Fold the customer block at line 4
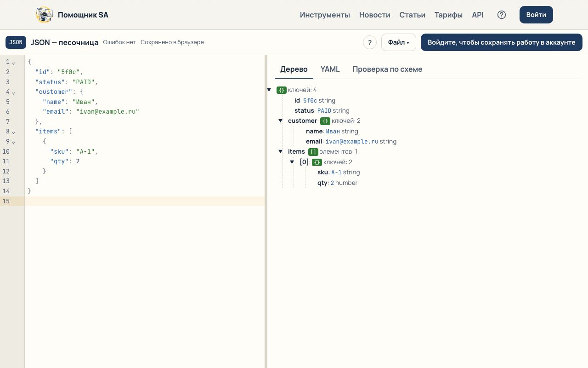The width and height of the screenshot is (588, 368). click(13, 92)
